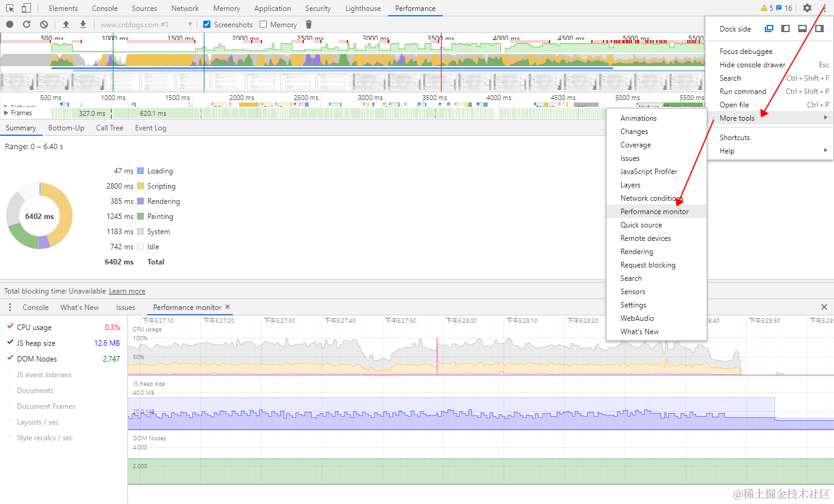The width and height of the screenshot is (834, 504).
Task: Switch to the Elements tab
Action: (x=63, y=8)
